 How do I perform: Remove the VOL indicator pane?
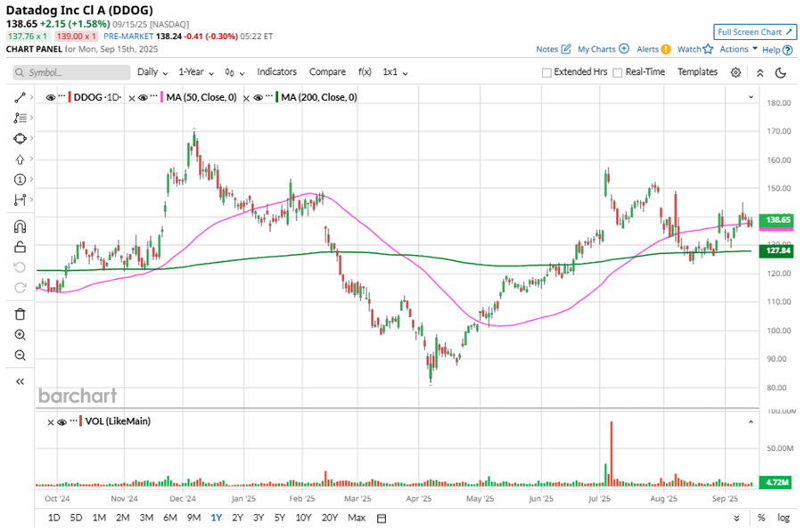pyautogui.click(x=50, y=422)
